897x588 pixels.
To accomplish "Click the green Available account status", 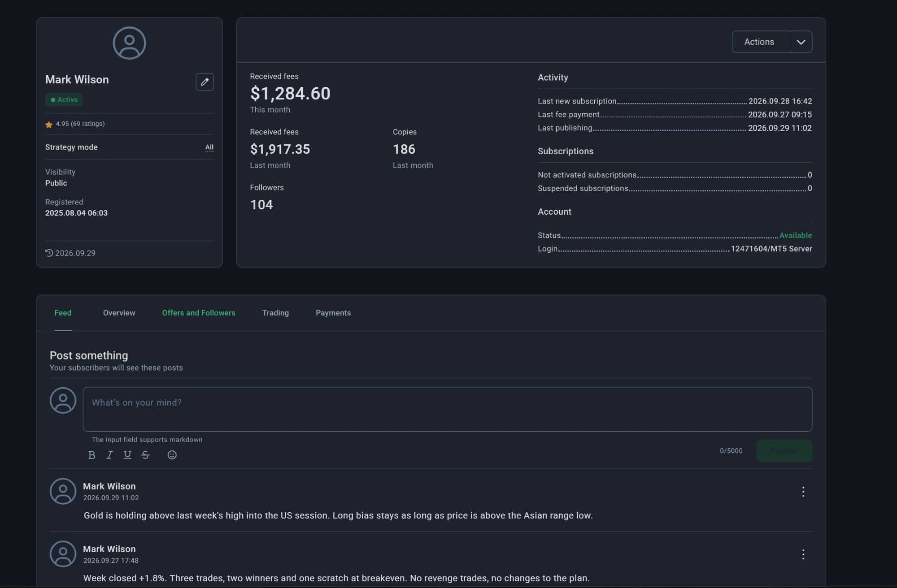I will (796, 235).
